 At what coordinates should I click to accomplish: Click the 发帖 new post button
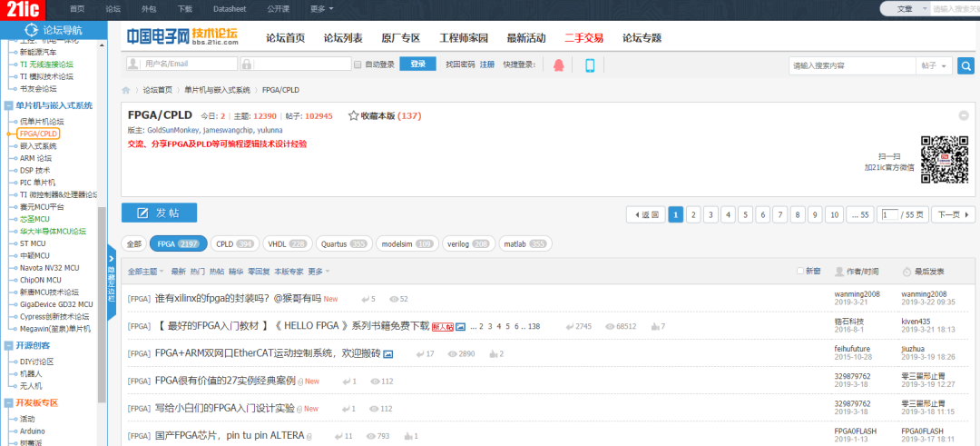[x=160, y=213]
